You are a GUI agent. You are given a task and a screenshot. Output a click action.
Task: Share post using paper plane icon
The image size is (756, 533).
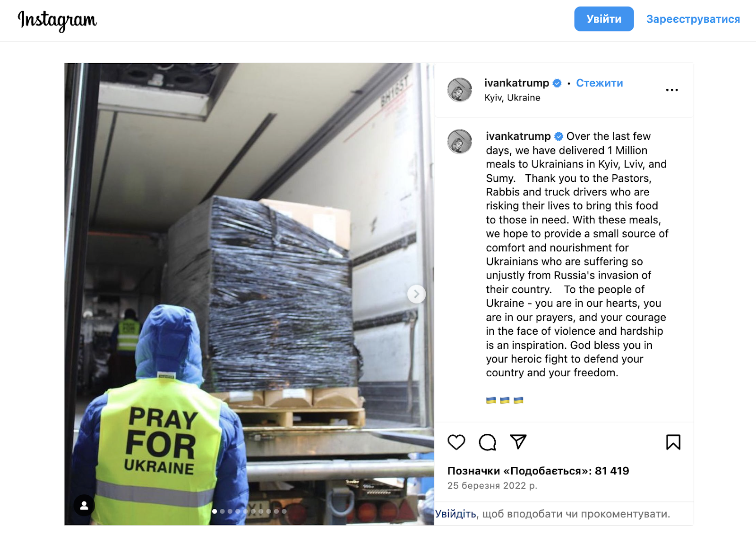click(x=518, y=442)
